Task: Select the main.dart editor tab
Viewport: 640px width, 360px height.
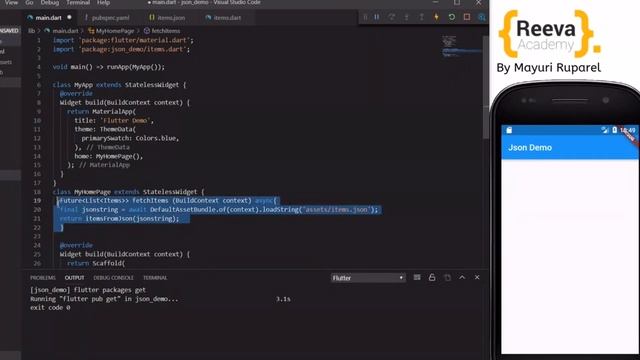Action: coord(48,18)
